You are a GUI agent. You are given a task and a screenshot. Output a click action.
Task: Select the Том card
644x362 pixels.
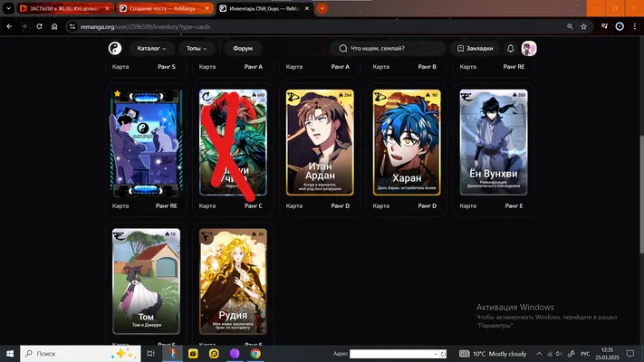pos(146,281)
